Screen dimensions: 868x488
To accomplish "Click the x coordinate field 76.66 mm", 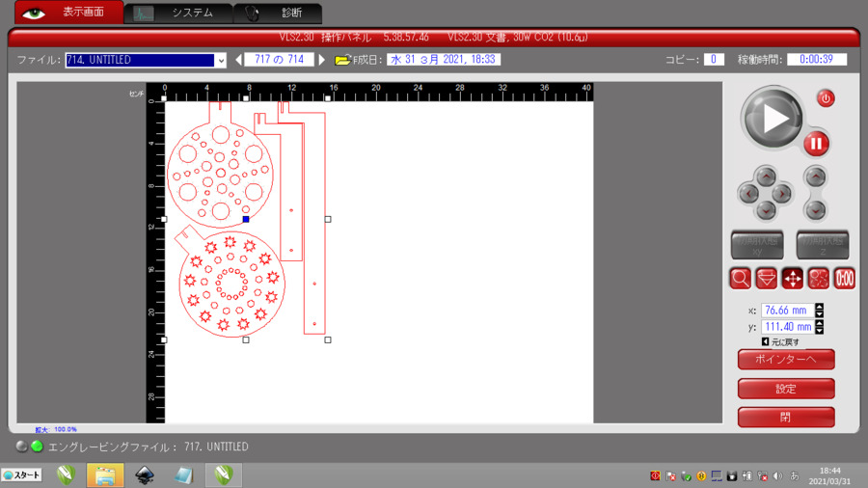I will [x=787, y=311].
